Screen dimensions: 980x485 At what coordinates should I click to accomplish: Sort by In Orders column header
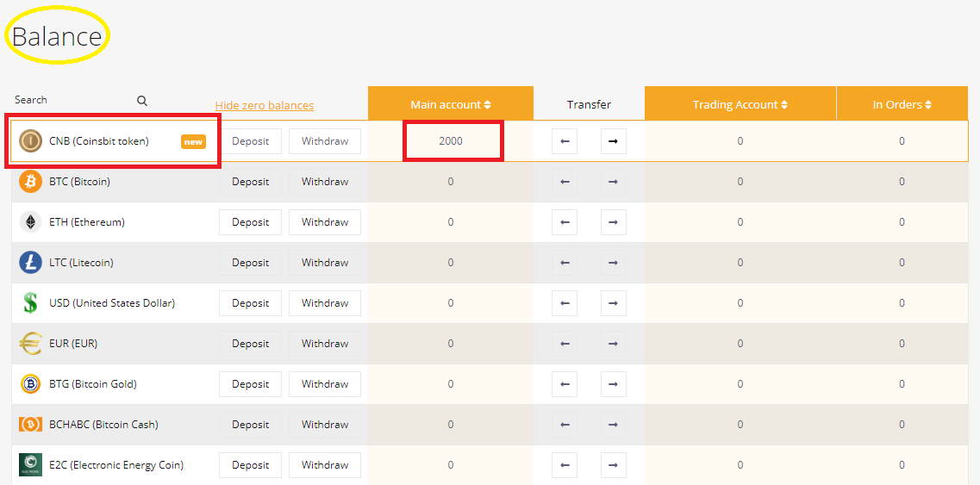[902, 104]
